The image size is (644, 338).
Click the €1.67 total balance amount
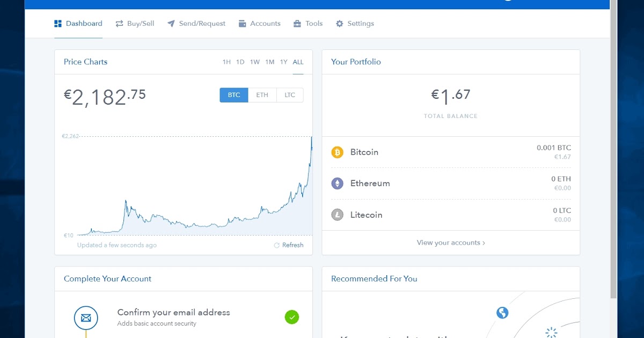(x=451, y=96)
